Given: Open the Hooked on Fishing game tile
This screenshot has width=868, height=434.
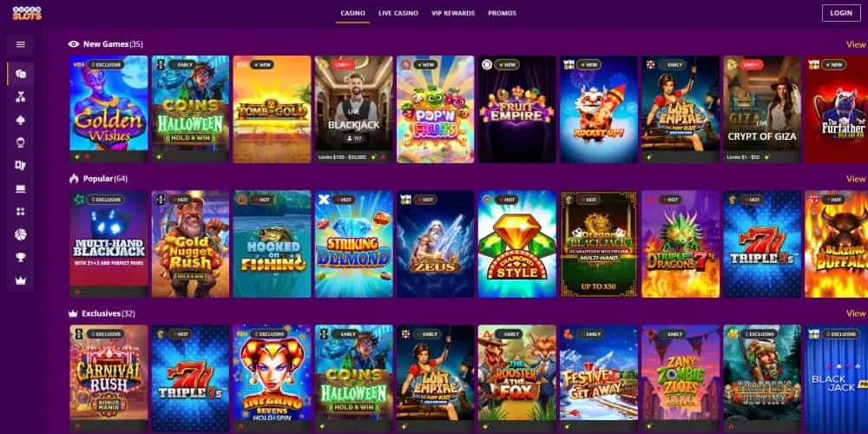Looking at the screenshot, I should 272,244.
